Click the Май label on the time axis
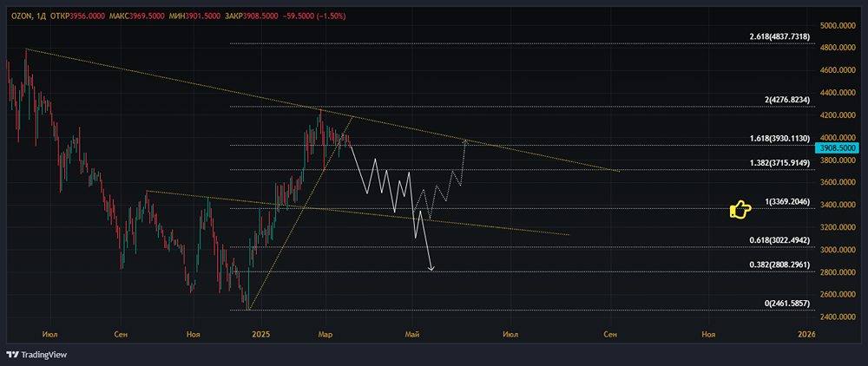This screenshot has height=366, width=868. (412, 335)
